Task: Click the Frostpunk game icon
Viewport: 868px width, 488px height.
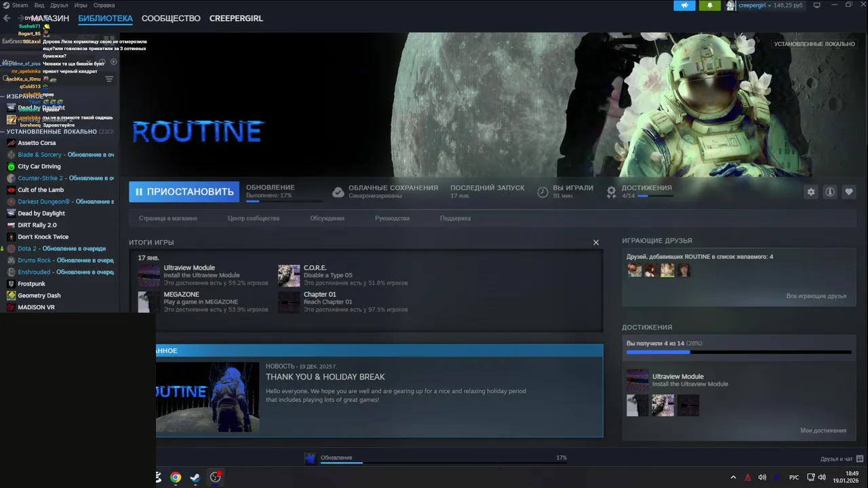Action: [11, 284]
